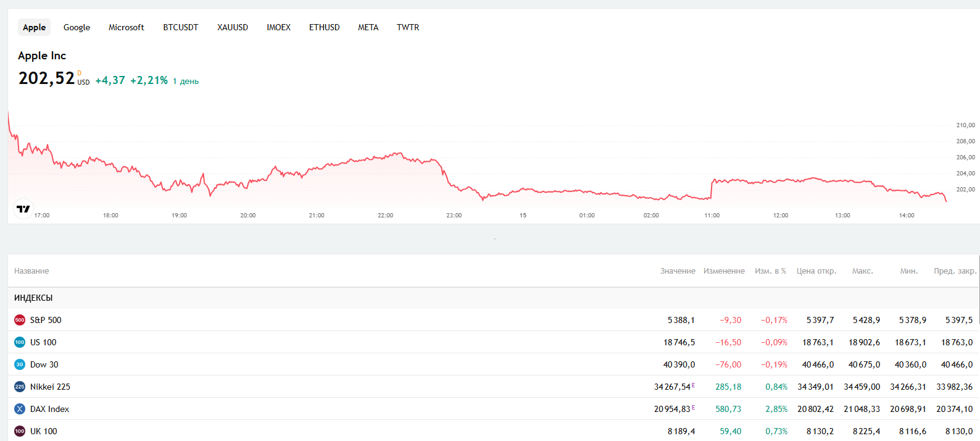
Task: Click the 23:00 time marker on chart axis
Action: click(454, 216)
